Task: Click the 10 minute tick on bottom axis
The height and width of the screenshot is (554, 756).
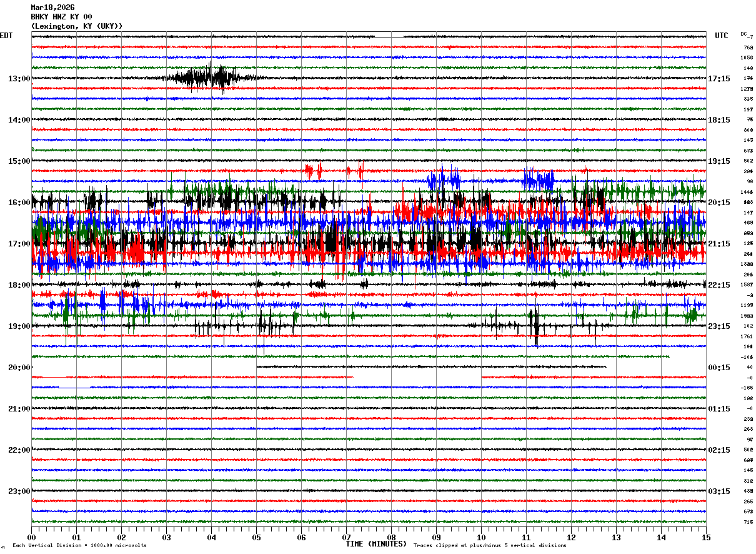Action: pyautogui.click(x=481, y=538)
